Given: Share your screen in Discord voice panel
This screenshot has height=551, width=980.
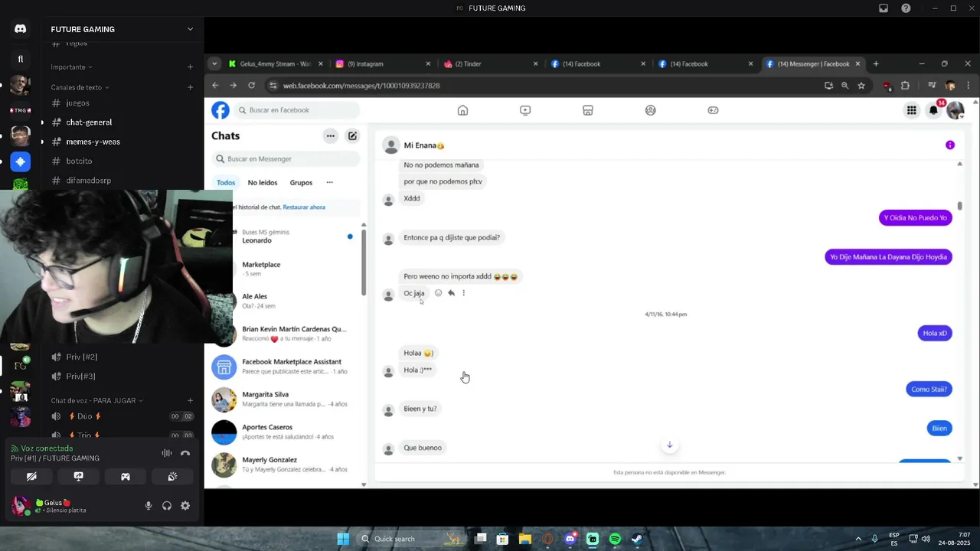Looking at the screenshot, I should pos(78,476).
